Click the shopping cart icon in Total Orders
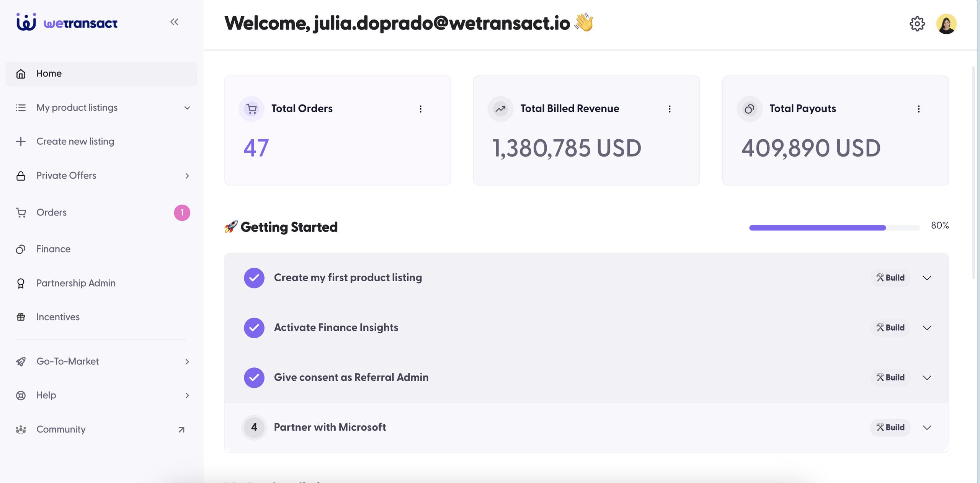The width and height of the screenshot is (980, 483). coord(252,109)
